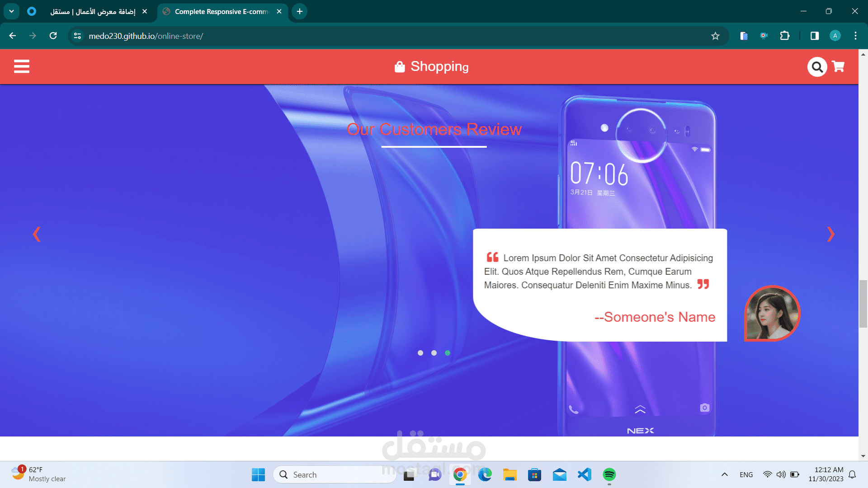This screenshot has height=488, width=868.
Task: Bookmark this page with star icon
Action: (x=715, y=36)
